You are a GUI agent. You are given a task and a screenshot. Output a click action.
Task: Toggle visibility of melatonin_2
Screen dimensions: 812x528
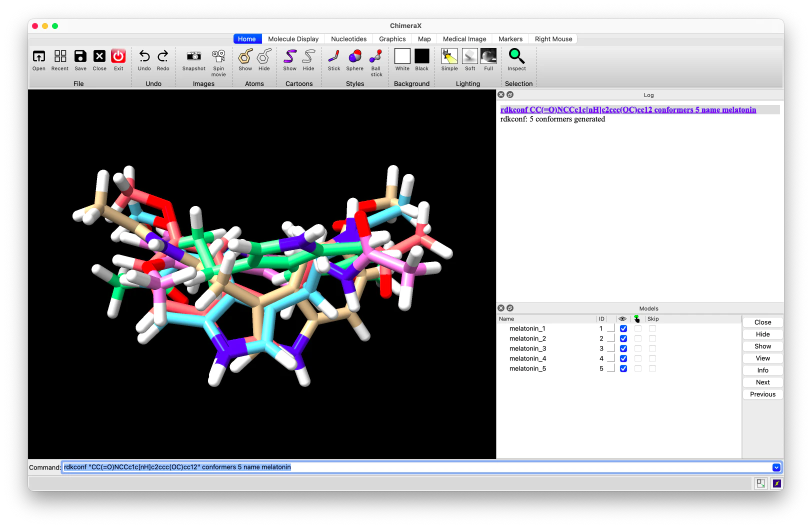[623, 338]
